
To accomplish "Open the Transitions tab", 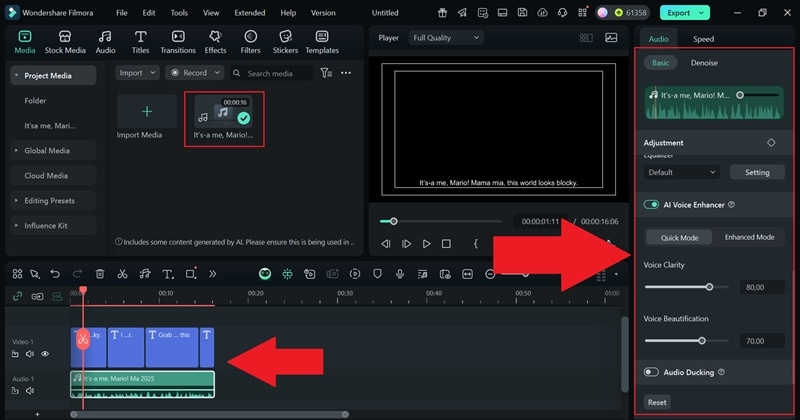I will 178,42.
